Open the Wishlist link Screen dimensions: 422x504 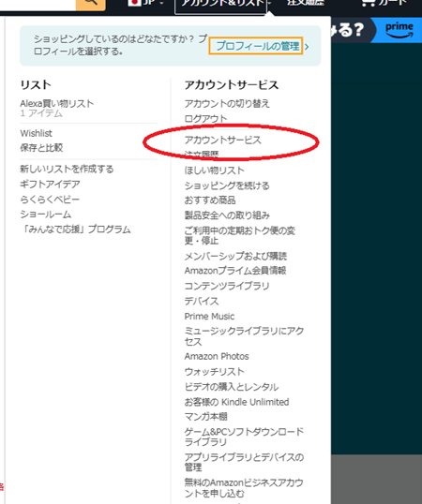point(36,133)
